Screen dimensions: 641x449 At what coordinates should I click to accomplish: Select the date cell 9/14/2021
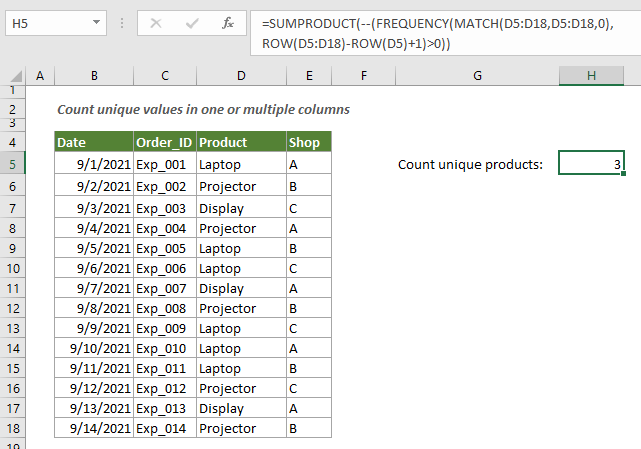(x=94, y=428)
